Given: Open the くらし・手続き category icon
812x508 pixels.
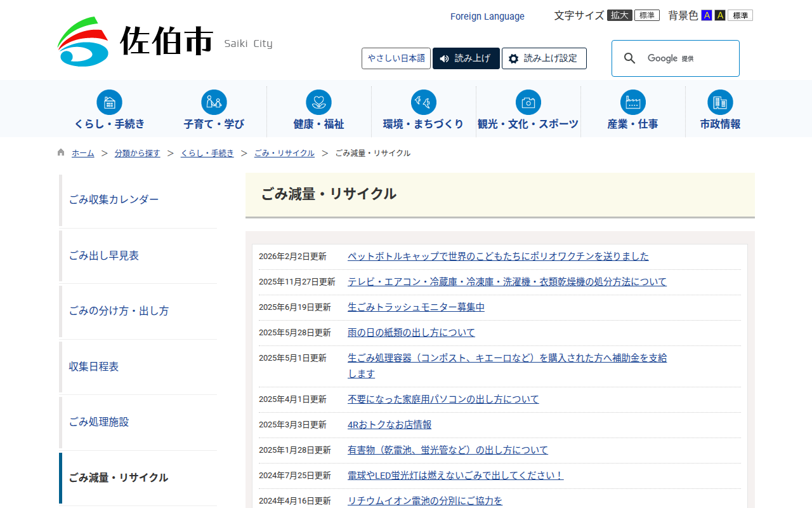Looking at the screenshot, I should pyautogui.click(x=109, y=102).
